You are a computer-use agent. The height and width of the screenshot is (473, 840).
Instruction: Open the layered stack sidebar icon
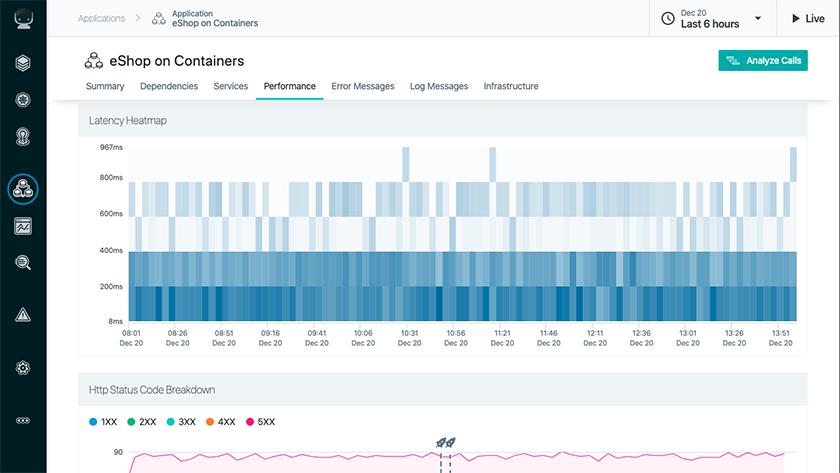pyautogui.click(x=23, y=63)
